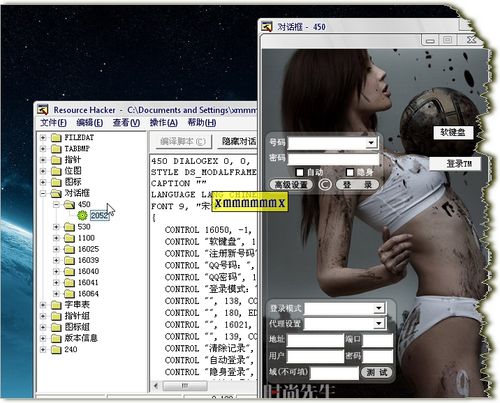500x403 pixels.
Task: Select the 指针 folder icon
Action: (x=57, y=160)
